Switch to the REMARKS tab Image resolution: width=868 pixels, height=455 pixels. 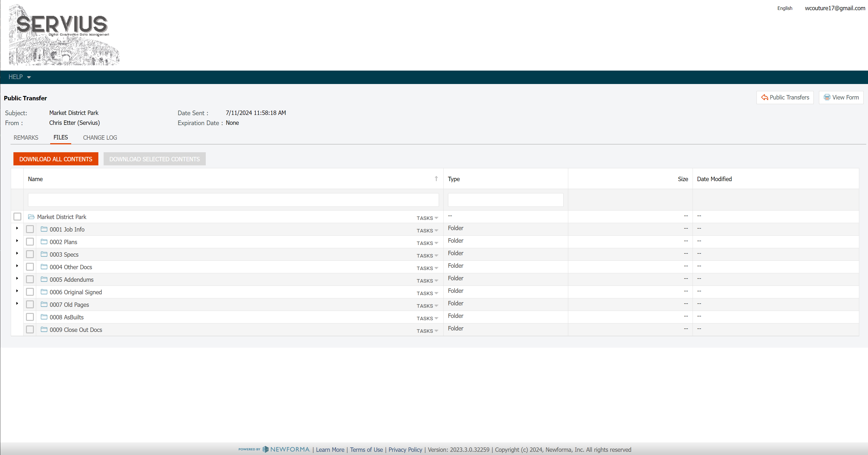(26, 137)
